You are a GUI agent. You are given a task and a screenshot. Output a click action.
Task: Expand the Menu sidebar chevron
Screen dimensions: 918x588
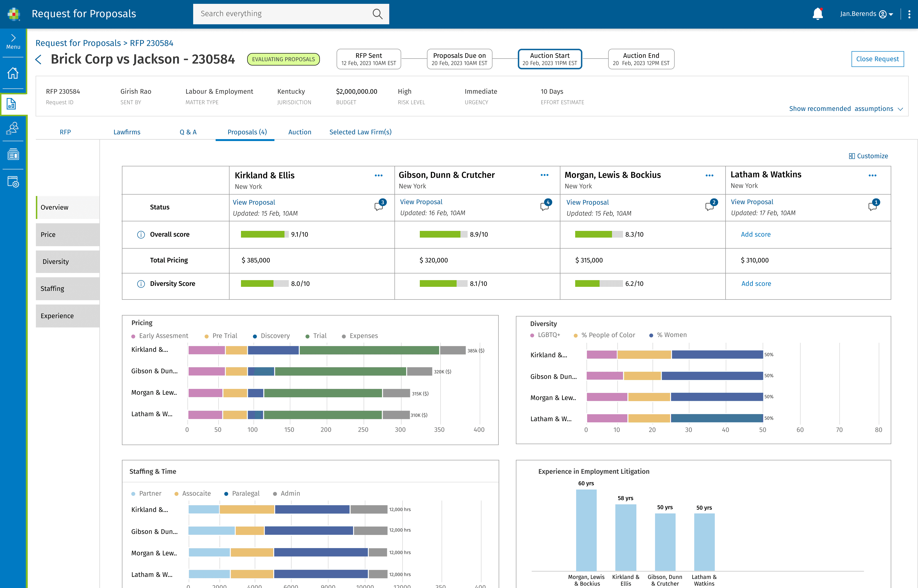coord(13,38)
